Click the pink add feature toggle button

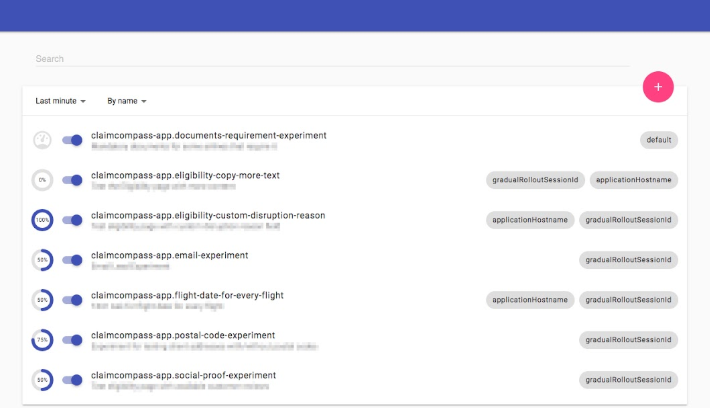tap(657, 87)
